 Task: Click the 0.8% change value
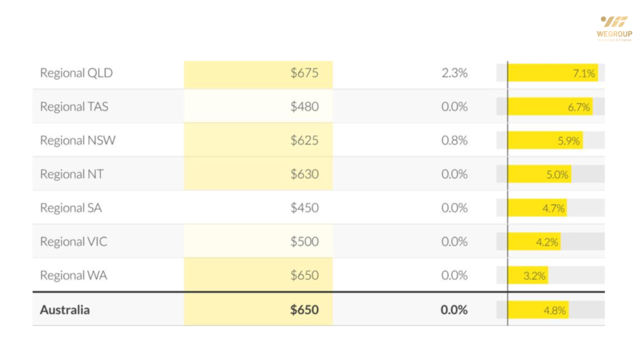pyautogui.click(x=454, y=141)
